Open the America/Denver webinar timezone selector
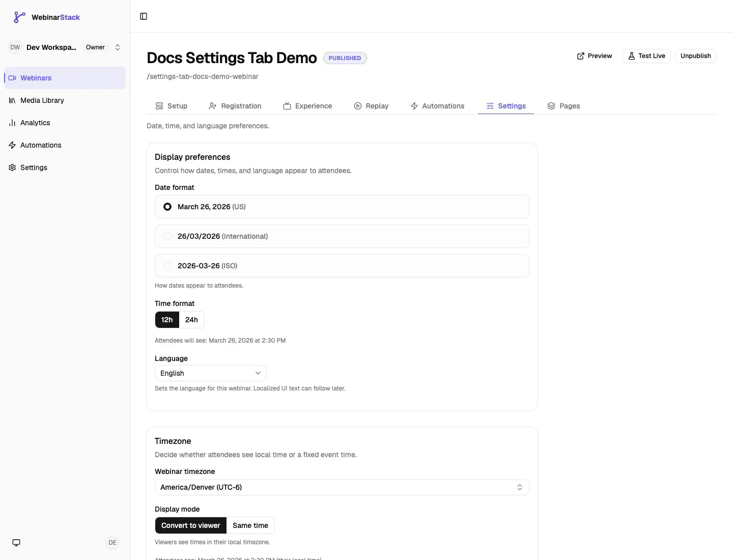 click(x=342, y=487)
